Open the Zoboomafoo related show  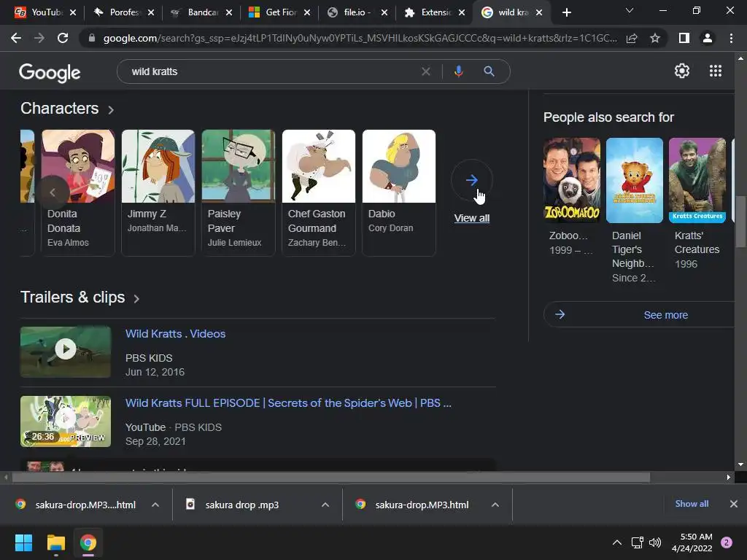tap(572, 197)
